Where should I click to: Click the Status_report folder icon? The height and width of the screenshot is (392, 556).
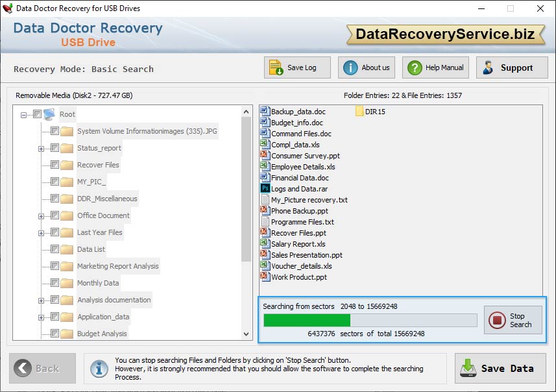click(x=67, y=148)
